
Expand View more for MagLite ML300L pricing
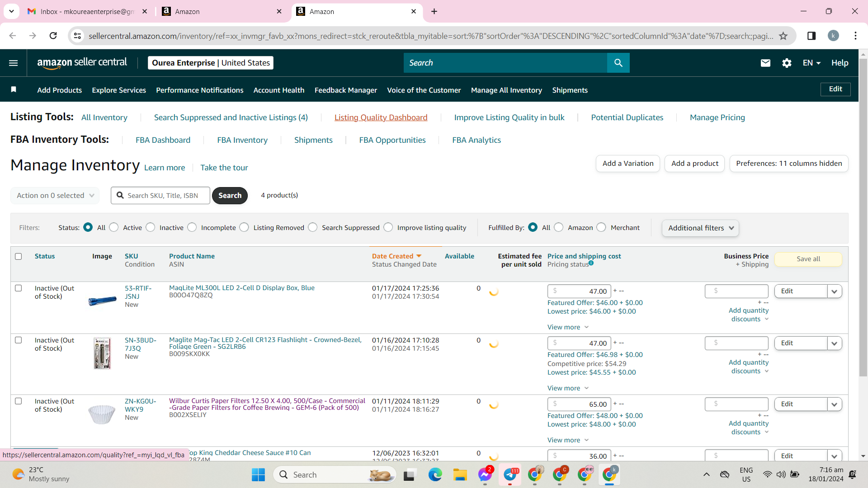568,327
